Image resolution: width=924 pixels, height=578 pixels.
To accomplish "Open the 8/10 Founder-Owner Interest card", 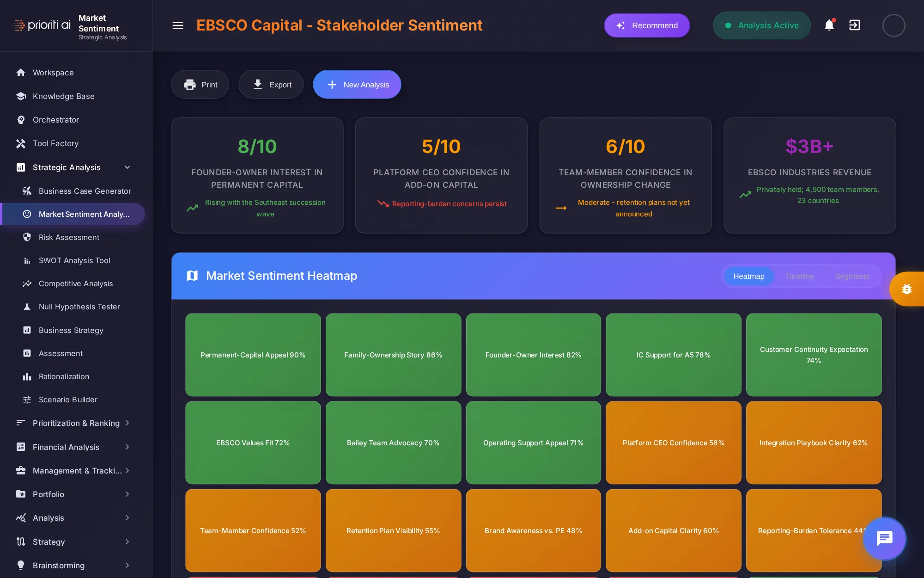I will pos(257,175).
